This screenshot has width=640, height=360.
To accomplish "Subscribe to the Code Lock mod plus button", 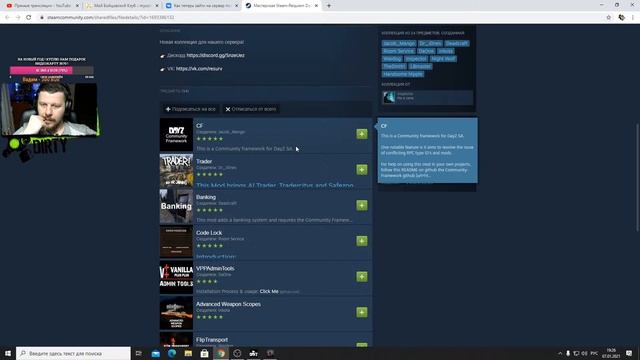I will click(x=362, y=241).
